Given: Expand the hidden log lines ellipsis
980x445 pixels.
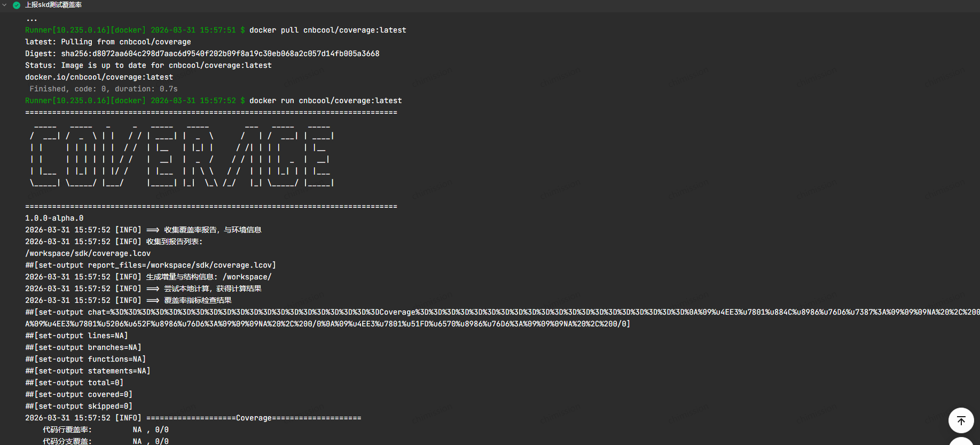Looking at the screenshot, I should [32, 19].
